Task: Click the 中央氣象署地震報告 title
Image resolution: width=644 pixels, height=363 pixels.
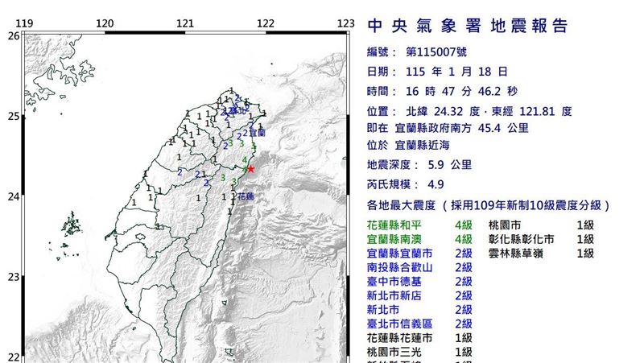Action: [468, 26]
